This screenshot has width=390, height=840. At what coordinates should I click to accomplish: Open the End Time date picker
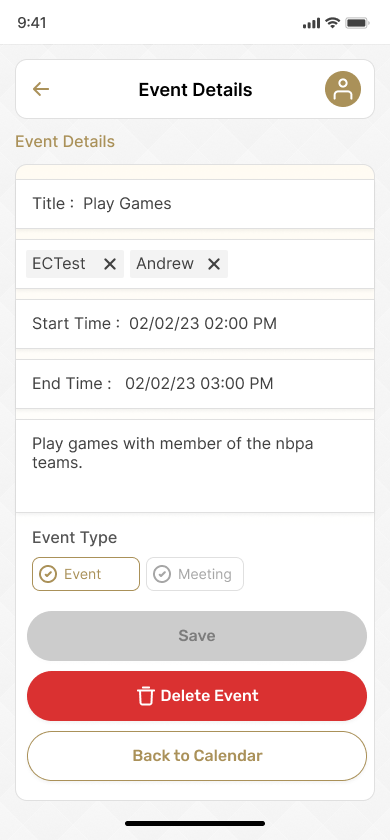pyautogui.click(x=195, y=384)
